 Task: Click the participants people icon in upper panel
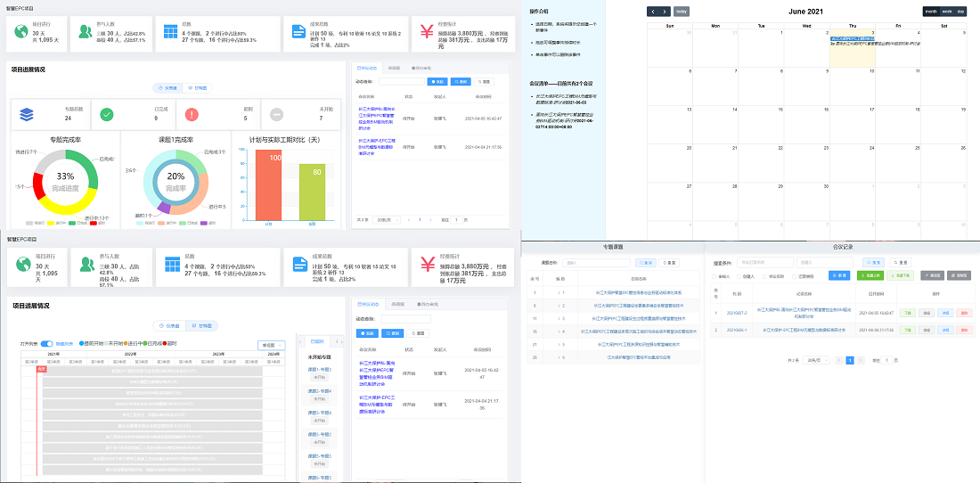(87, 32)
